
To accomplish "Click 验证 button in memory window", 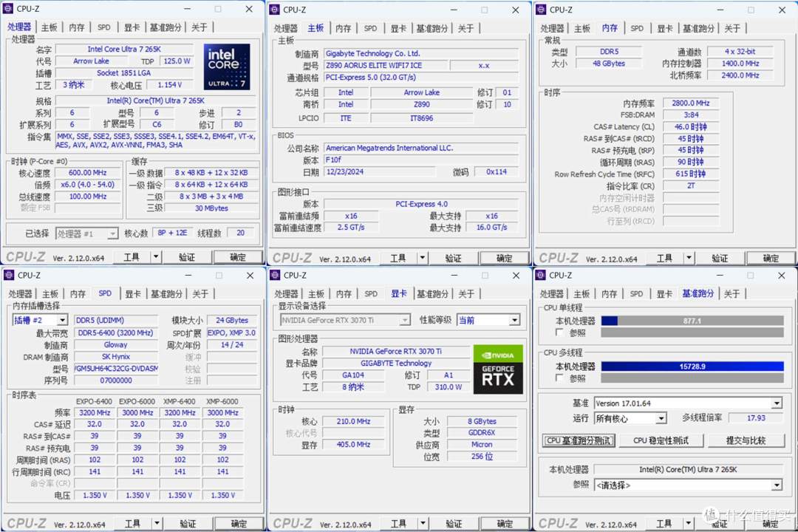I will click(x=720, y=258).
